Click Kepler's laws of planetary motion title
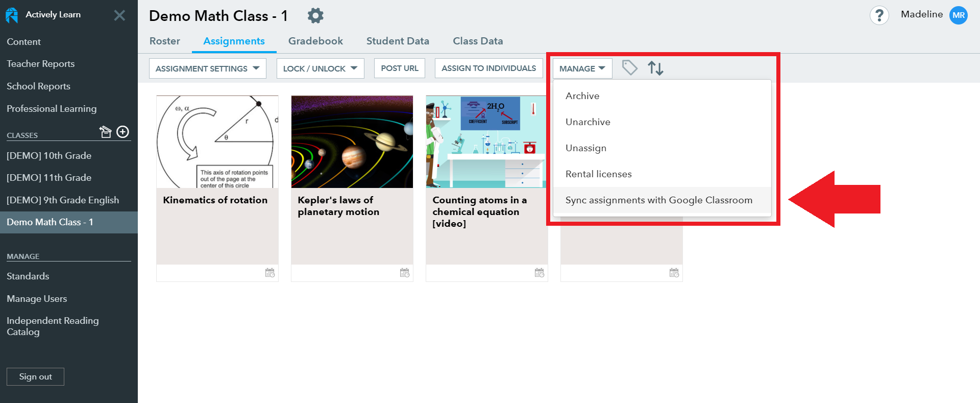Viewport: 980px width, 403px height. [338, 206]
